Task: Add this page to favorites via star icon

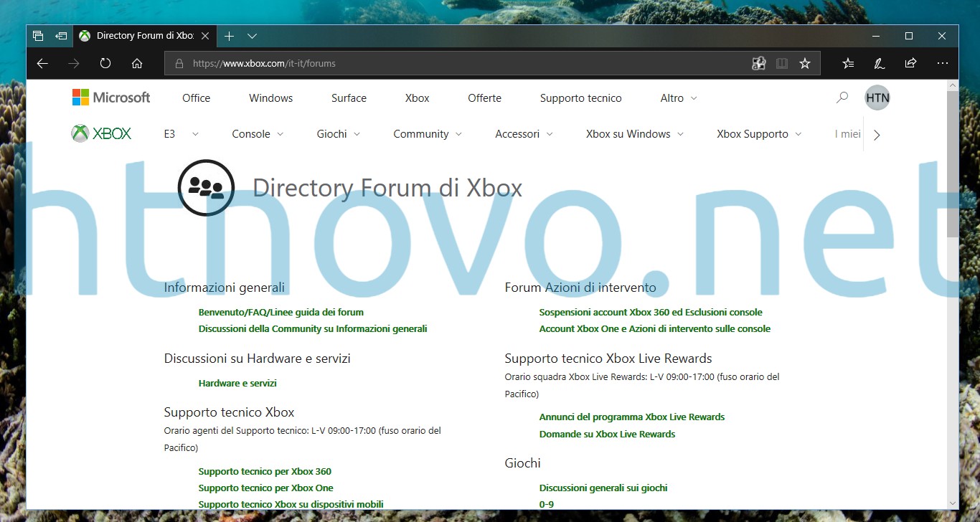Action: click(x=805, y=63)
